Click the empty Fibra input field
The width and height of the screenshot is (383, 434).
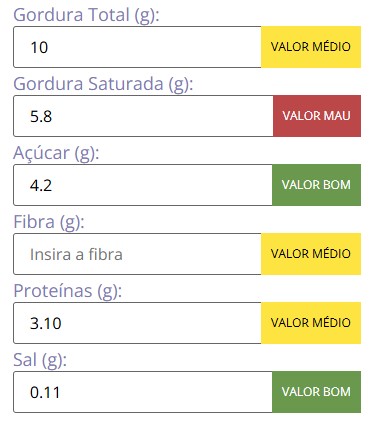coord(137,254)
